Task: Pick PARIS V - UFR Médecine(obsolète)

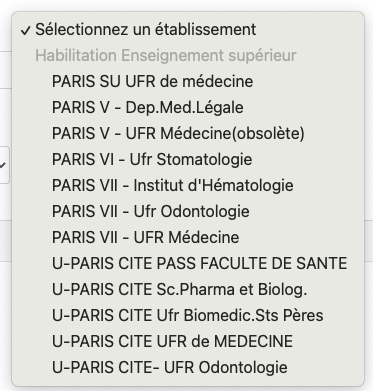Action: [x=188, y=133]
